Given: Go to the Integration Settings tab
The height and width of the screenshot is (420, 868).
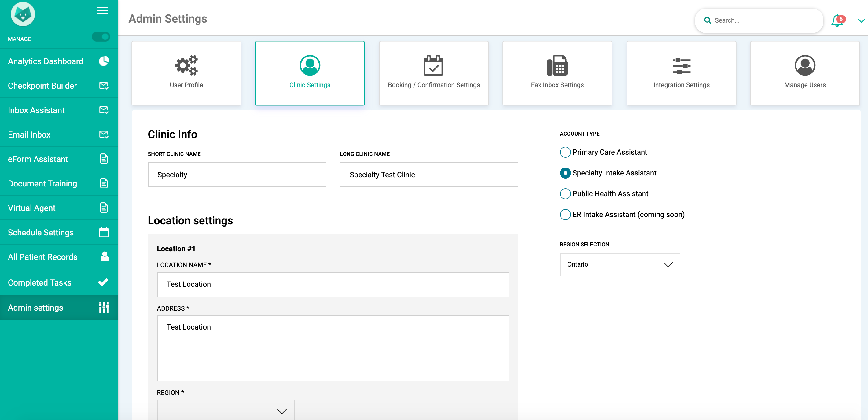Looking at the screenshot, I should [681, 73].
